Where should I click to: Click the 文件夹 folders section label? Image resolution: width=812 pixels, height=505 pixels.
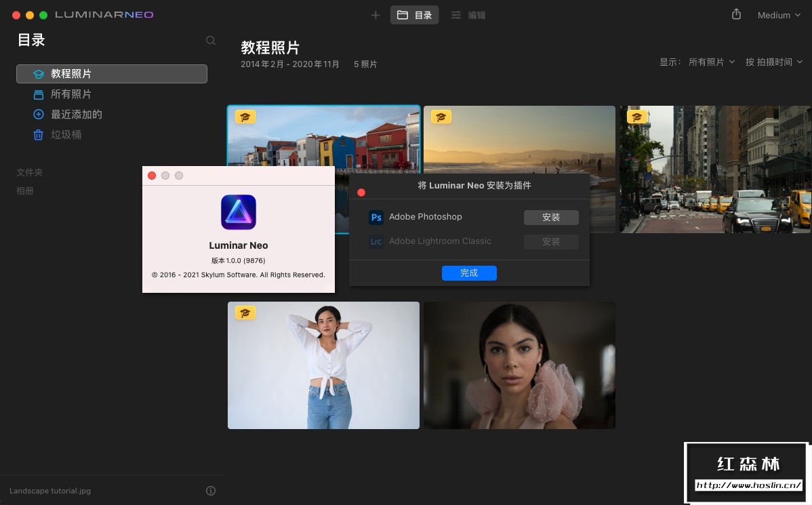point(30,172)
